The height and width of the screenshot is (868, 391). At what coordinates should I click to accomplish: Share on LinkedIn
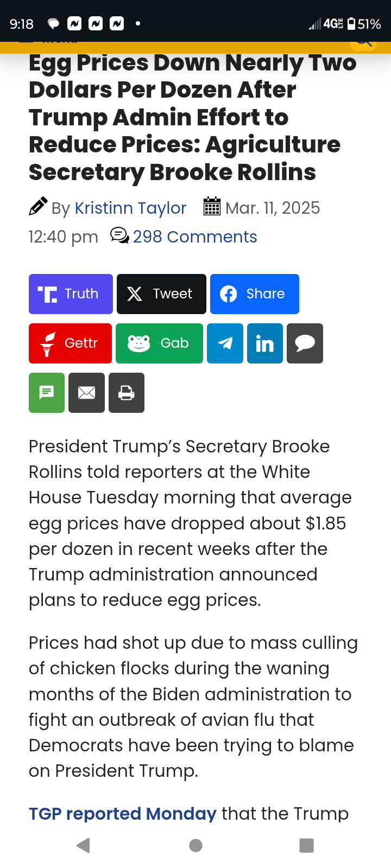pyautogui.click(x=265, y=343)
